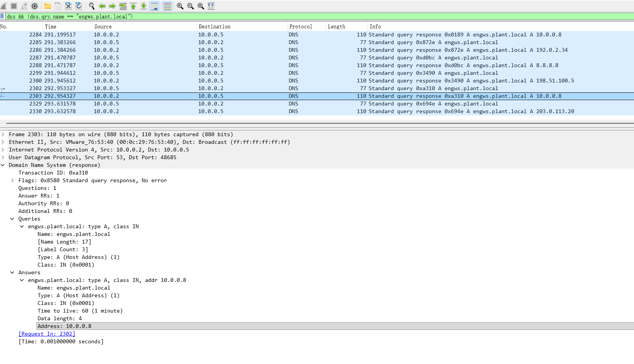Viewport: 634px width, 364px height.
Task: Click the display filter bookmark icon
Action: click(2, 16)
